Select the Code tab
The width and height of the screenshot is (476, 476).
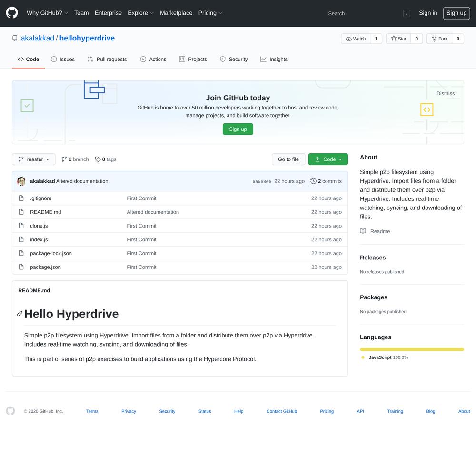point(29,59)
